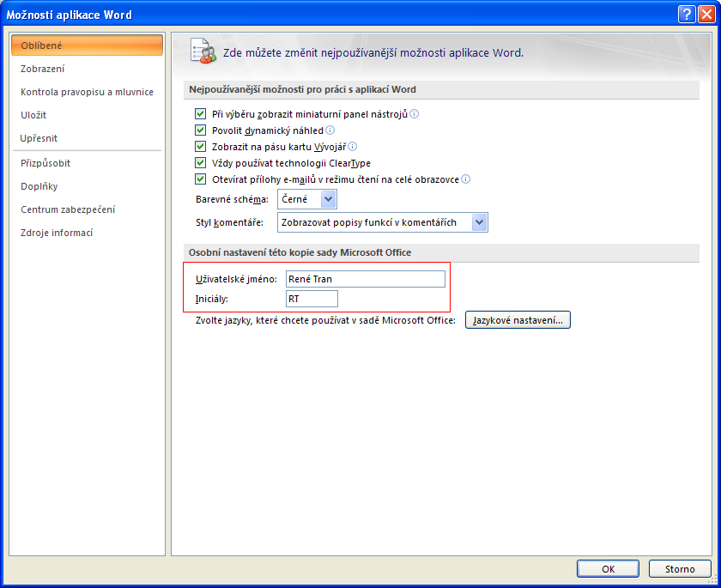This screenshot has width=721, height=588.
Task: Open the Doplňky category
Action: (x=87, y=186)
